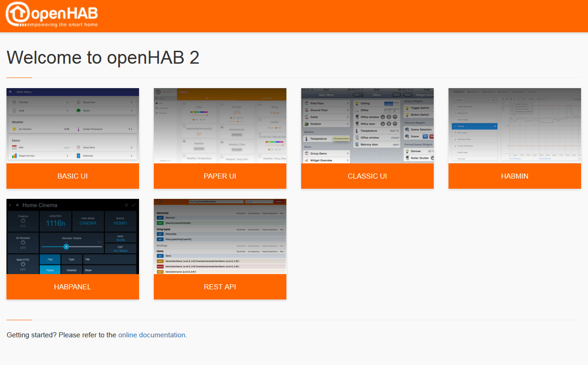This screenshot has width=588, height=365.
Task: Launch PAPER UI from its orange label
Action: 220,176
